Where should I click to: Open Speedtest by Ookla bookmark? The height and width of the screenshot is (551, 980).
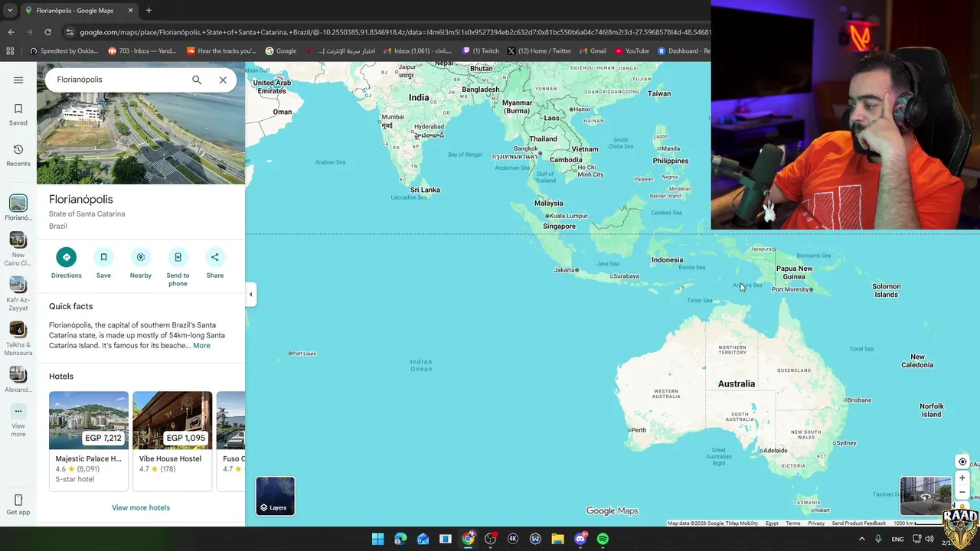pos(64,51)
